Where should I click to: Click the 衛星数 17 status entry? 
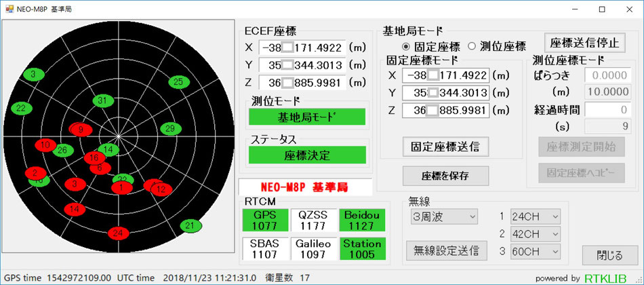click(288, 278)
